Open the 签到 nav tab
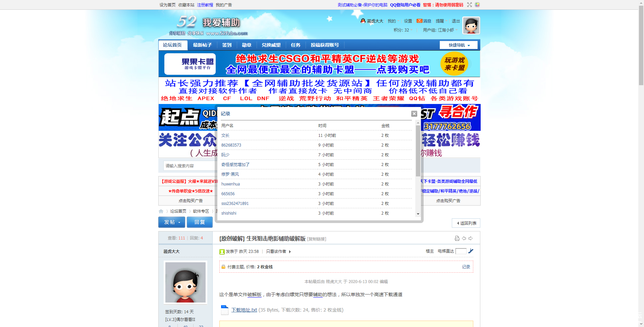 click(x=227, y=45)
